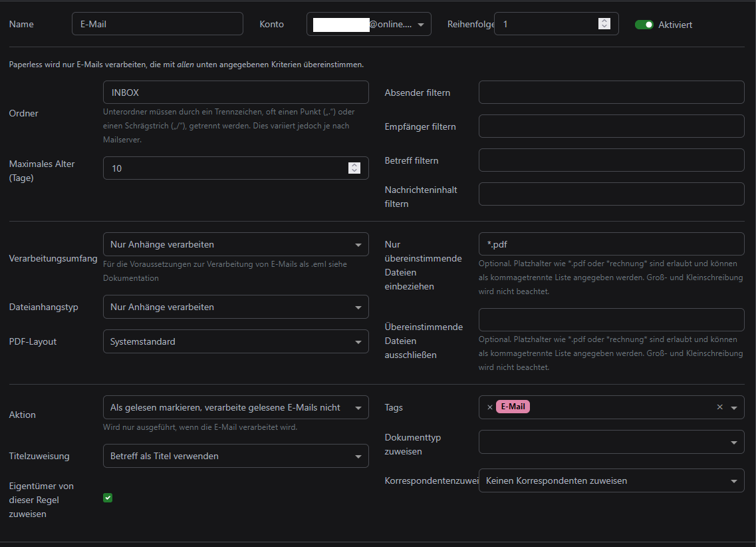Click the Reihenfolge spinner arrows
This screenshot has height=547, width=756.
click(604, 24)
